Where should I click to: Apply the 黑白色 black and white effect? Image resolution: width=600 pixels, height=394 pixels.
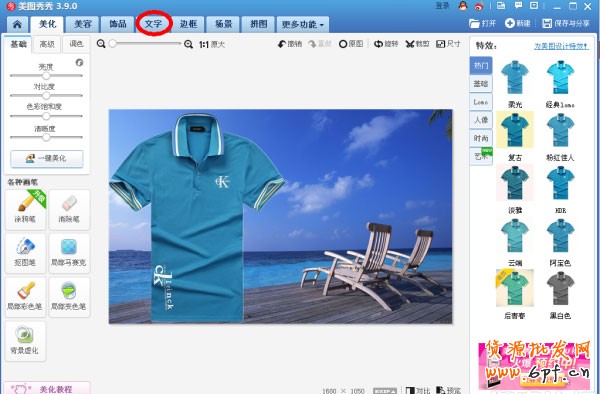pyautogui.click(x=560, y=288)
